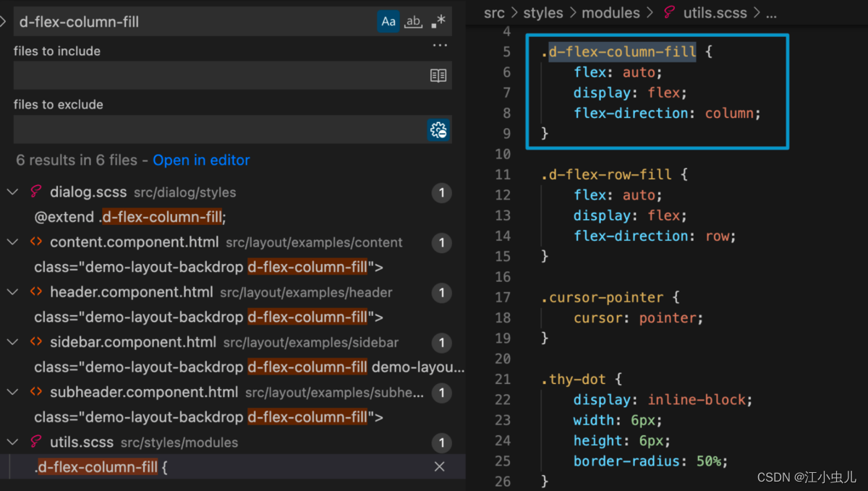
Task: Open header.component.html file result
Action: 132,292
